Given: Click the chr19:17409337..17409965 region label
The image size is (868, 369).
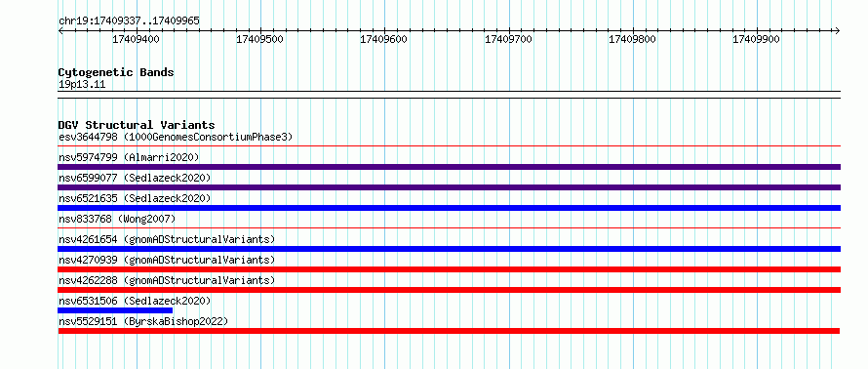Looking at the screenshot, I should coord(129,21).
